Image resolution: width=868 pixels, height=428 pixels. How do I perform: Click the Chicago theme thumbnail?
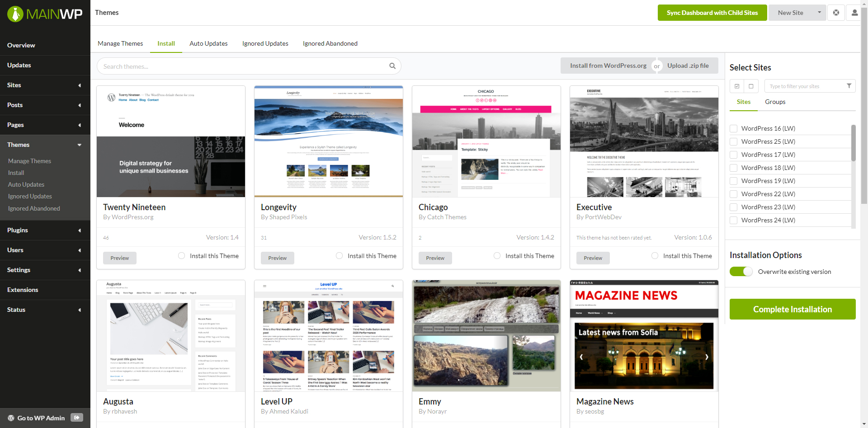pos(486,141)
